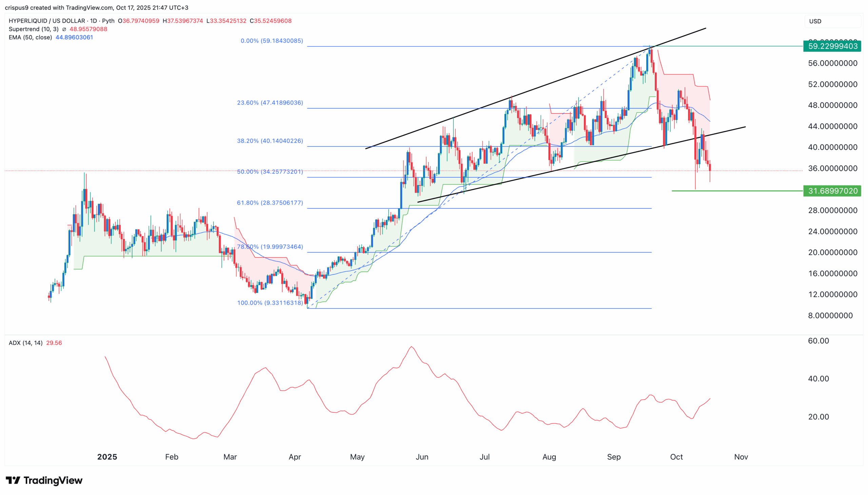Click the 2025 label on time axis

pyautogui.click(x=107, y=457)
